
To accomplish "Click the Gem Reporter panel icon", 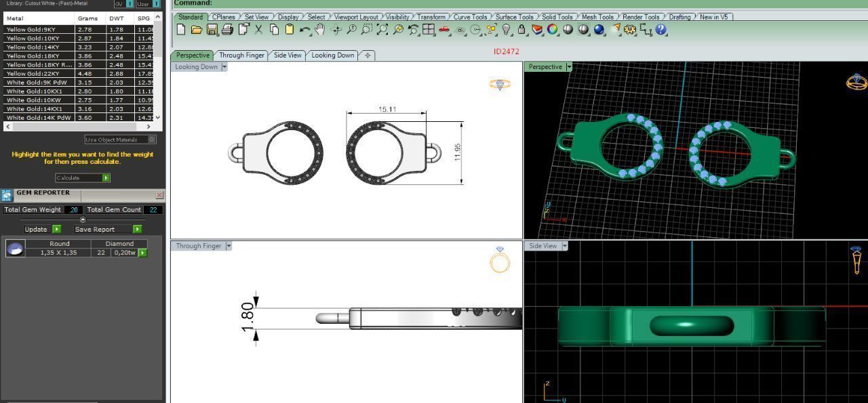I will coord(7,195).
